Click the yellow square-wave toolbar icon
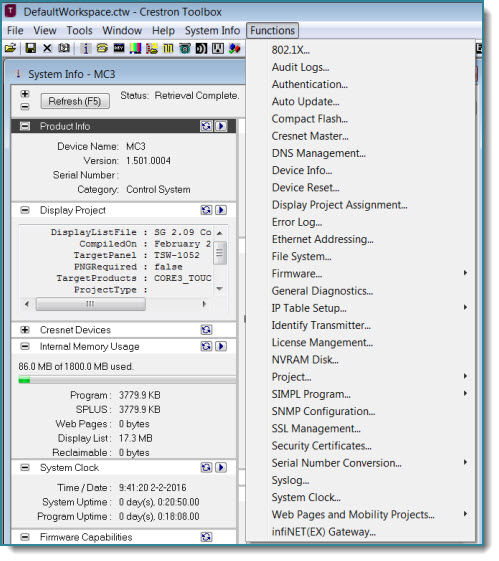 point(168,48)
